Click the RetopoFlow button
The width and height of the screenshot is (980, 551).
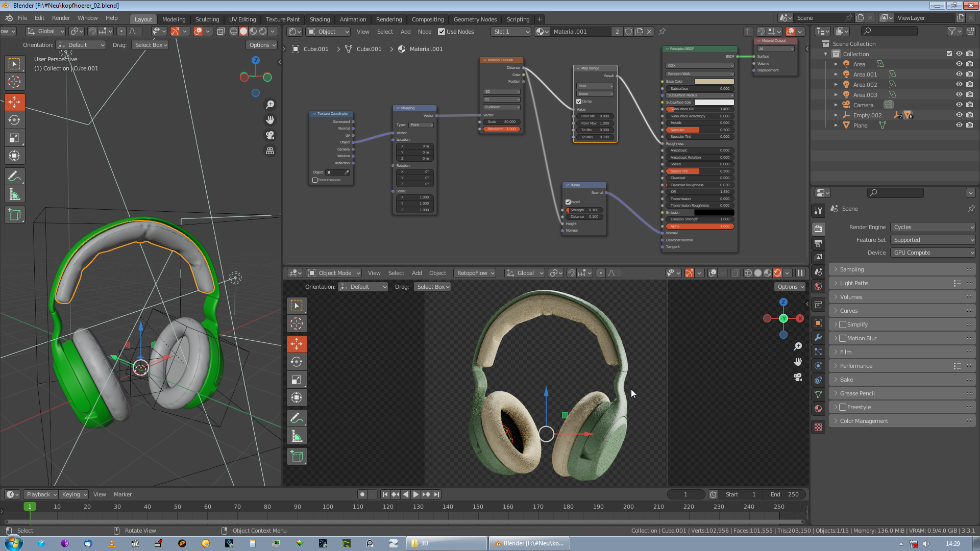click(475, 273)
